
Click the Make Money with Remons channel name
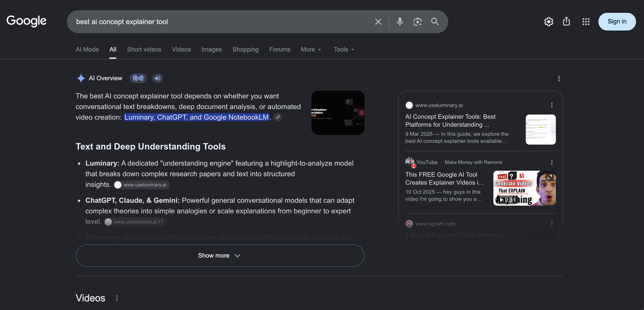coord(473,162)
